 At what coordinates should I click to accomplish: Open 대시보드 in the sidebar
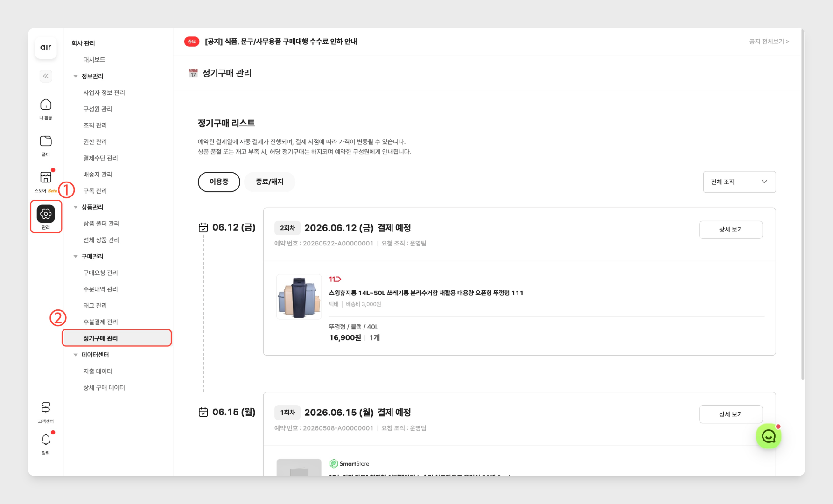pos(94,60)
